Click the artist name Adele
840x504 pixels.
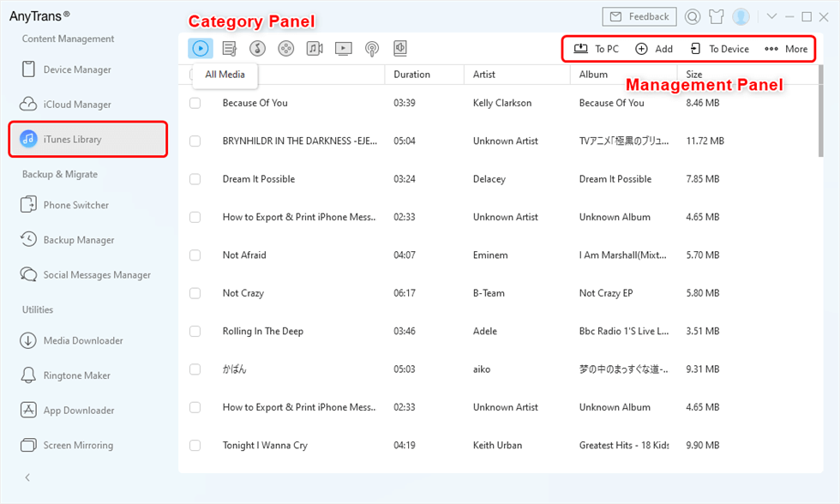click(x=485, y=331)
